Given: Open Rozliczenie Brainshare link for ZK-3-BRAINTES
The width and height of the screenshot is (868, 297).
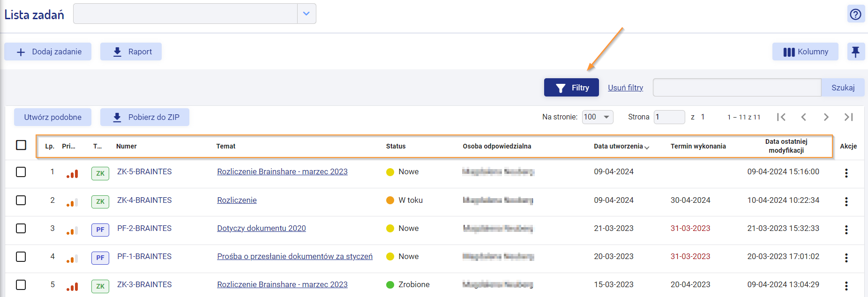Looking at the screenshot, I should tap(282, 284).
